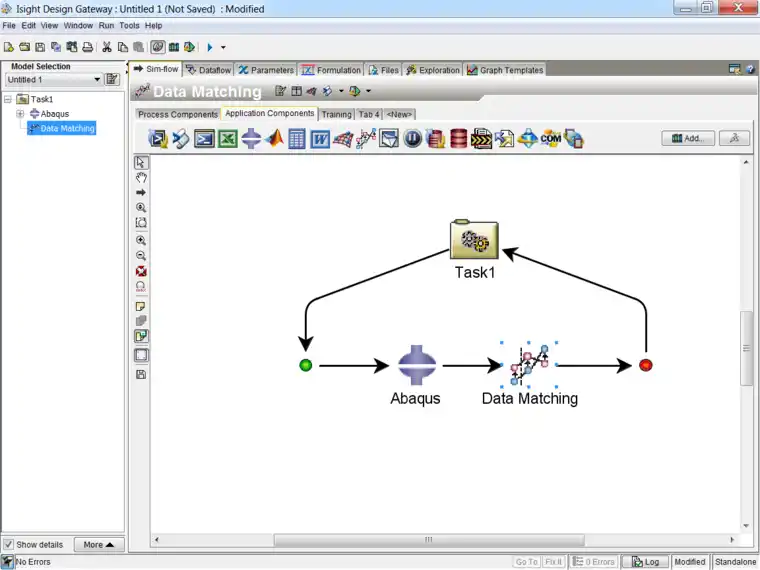Choose the arrow connection tool
The width and height of the screenshot is (760, 570).
pos(141,192)
